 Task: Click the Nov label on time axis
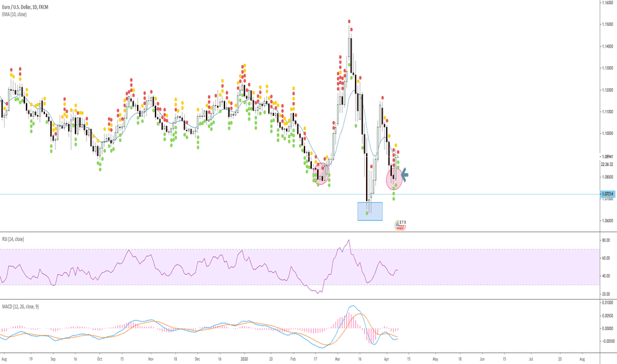[x=151, y=359]
